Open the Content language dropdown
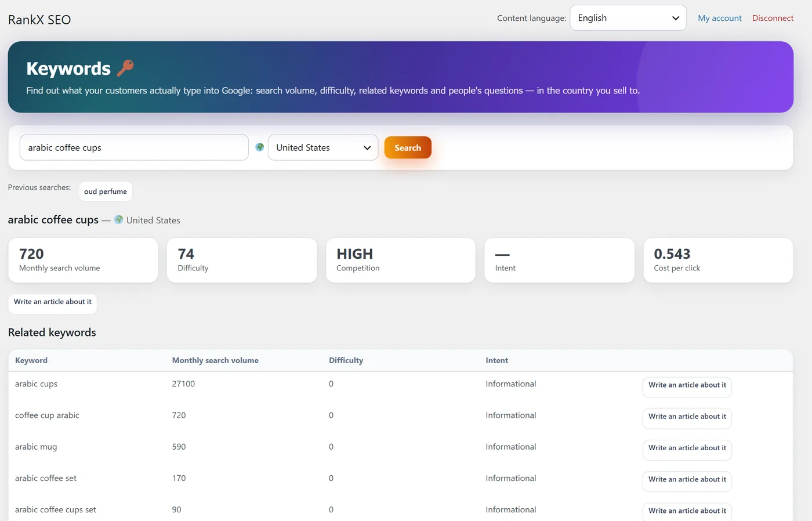Screen dimensions: 812x521 click(628, 18)
